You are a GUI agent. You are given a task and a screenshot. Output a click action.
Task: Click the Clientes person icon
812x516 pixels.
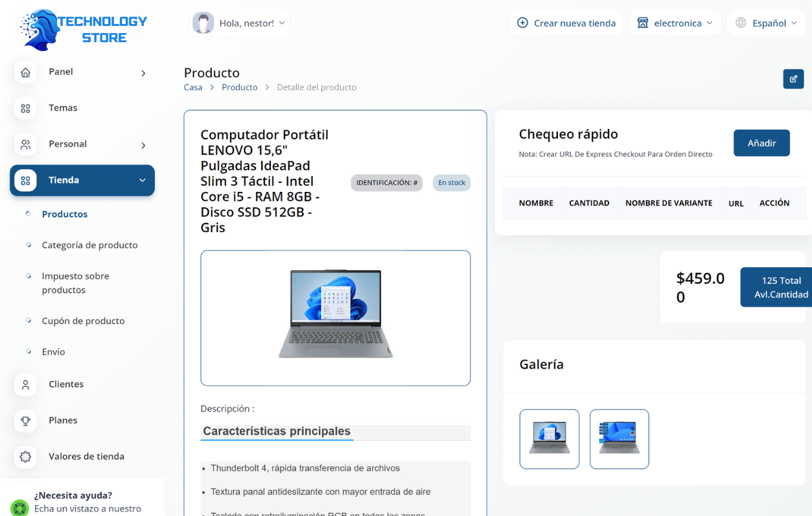pyautogui.click(x=25, y=384)
